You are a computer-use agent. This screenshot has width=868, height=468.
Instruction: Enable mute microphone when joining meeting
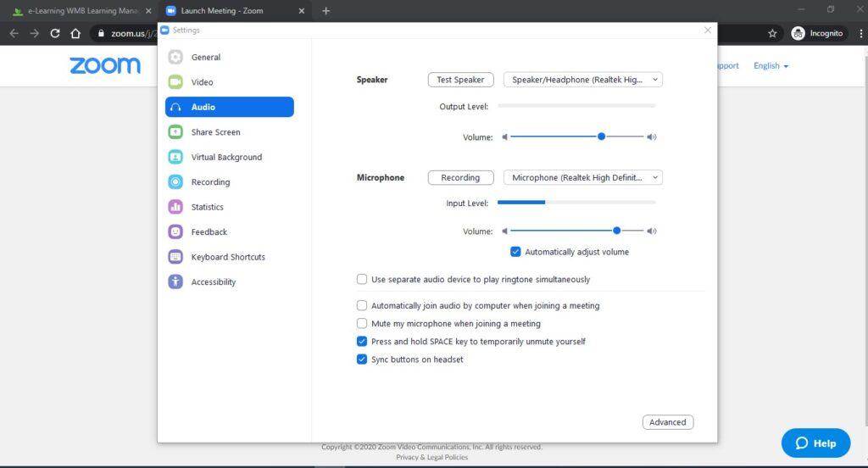click(x=362, y=324)
